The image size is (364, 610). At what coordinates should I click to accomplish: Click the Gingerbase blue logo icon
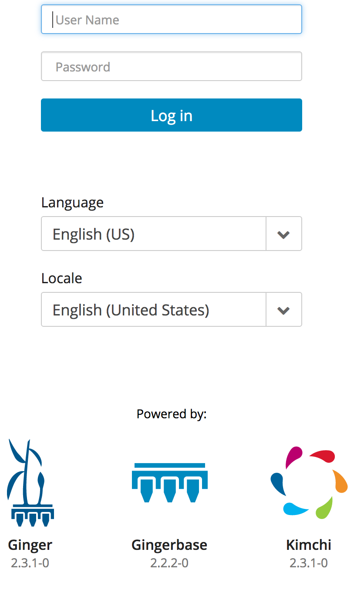tap(169, 483)
